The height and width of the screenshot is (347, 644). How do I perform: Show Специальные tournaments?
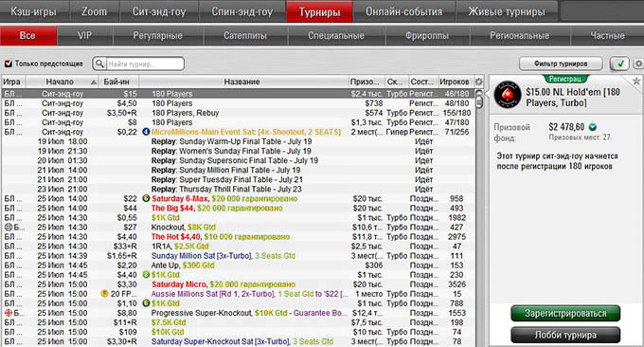pos(336,36)
